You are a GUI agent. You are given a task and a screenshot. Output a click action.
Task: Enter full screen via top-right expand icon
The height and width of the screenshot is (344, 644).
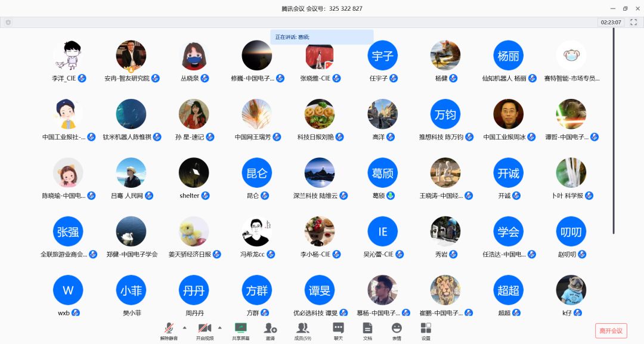coord(634,22)
